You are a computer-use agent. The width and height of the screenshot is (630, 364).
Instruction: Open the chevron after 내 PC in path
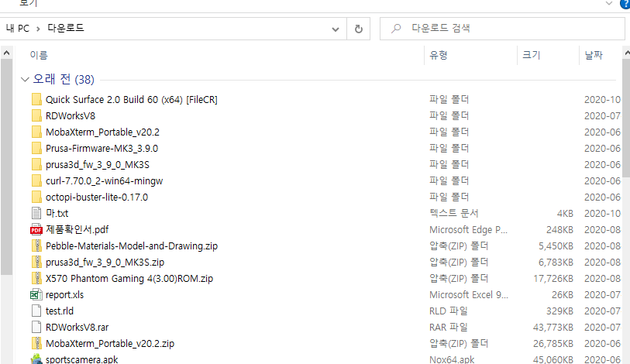coord(38,29)
